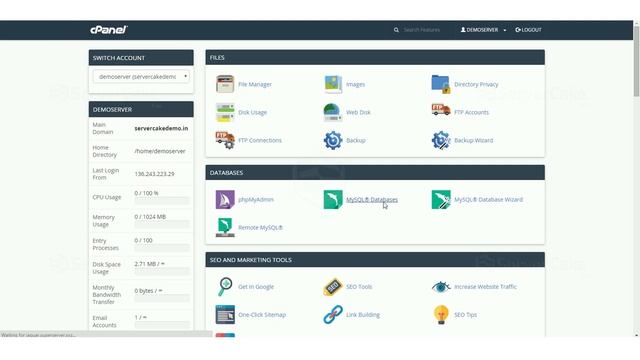The image size is (640, 360).
Task: Collapse the FILES section header
Action: (x=375, y=58)
